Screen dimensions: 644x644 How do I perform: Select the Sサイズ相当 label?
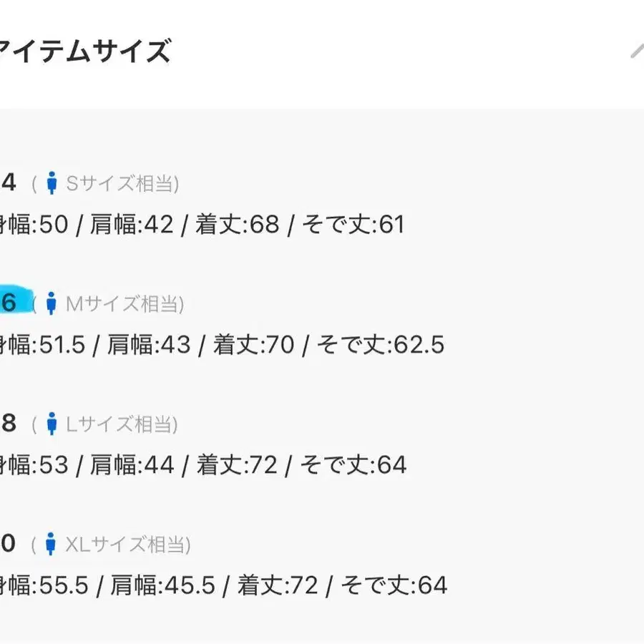122,184
